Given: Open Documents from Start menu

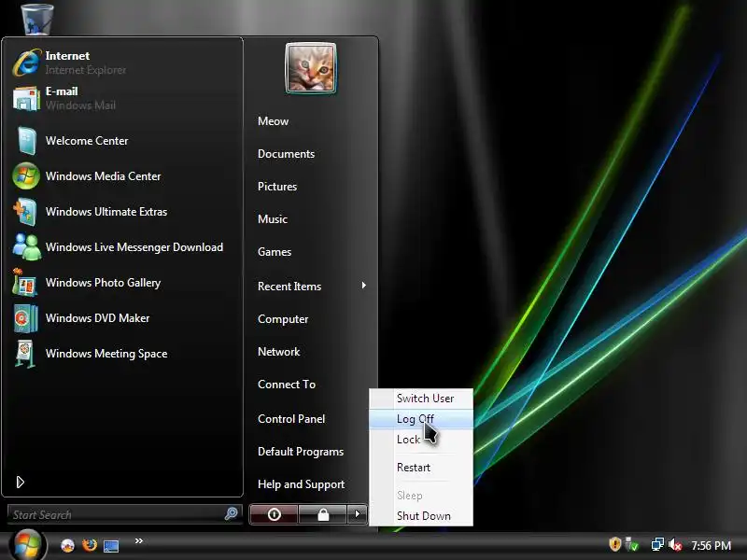Looking at the screenshot, I should click(x=286, y=154).
